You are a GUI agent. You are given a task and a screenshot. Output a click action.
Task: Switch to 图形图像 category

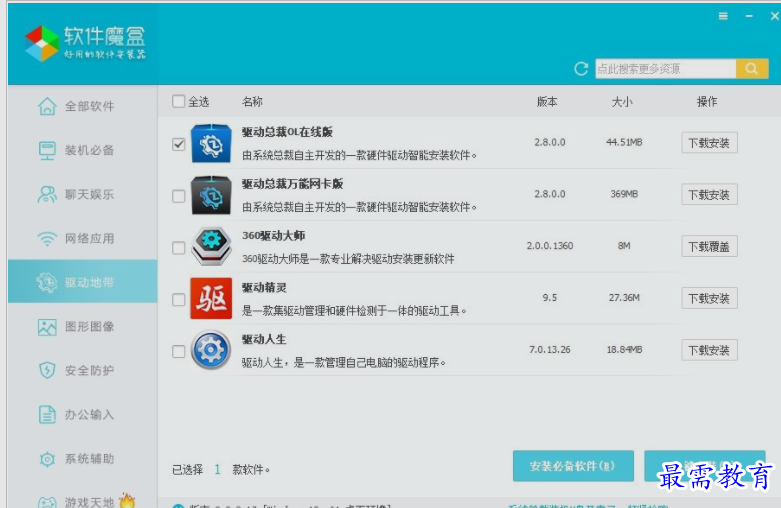(83, 327)
